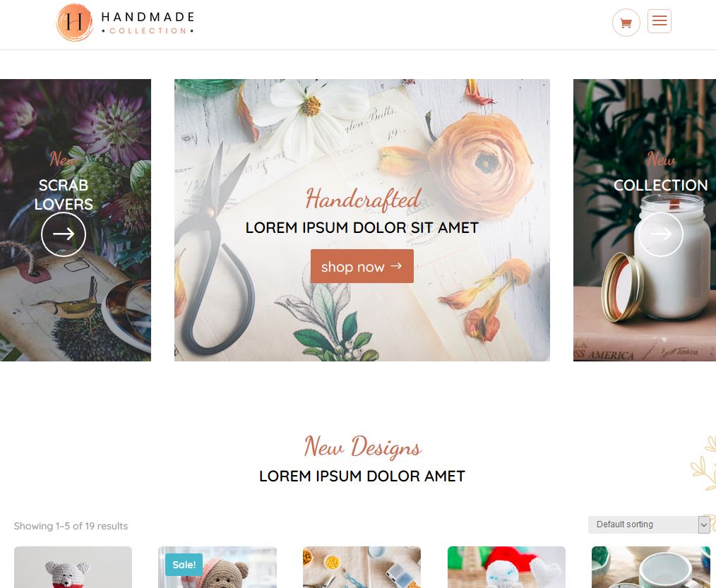Click the Collection banner heading

click(660, 186)
